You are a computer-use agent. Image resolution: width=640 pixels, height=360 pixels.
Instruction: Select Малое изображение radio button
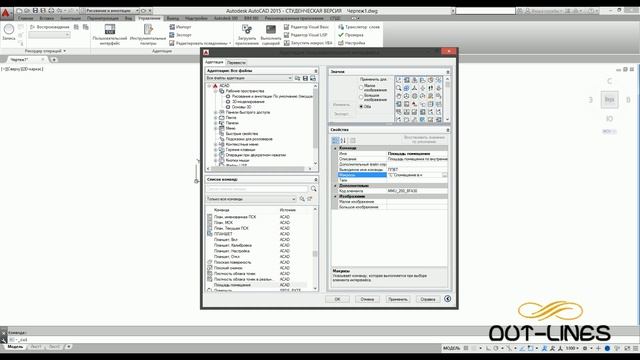tap(361, 88)
